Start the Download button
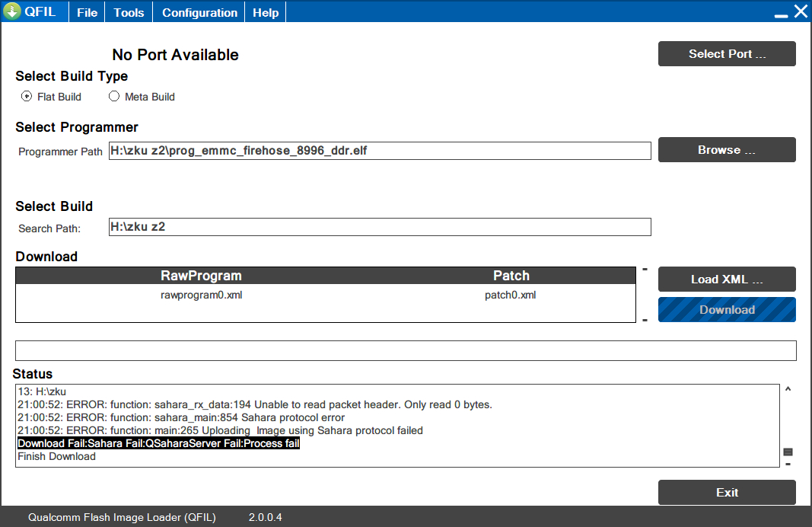Viewport: 812px width, 527px height. pyautogui.click(x=727, y=310)
